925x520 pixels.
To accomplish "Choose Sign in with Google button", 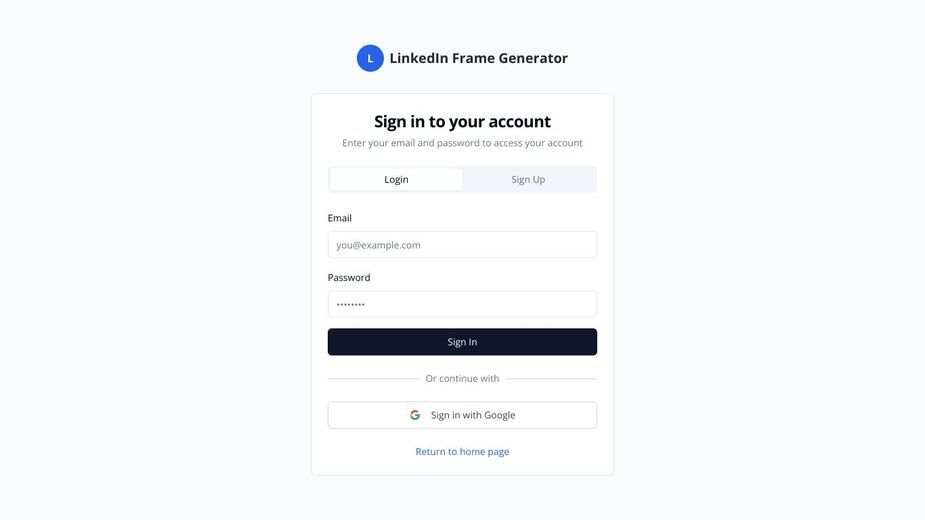I will (462, 416).
